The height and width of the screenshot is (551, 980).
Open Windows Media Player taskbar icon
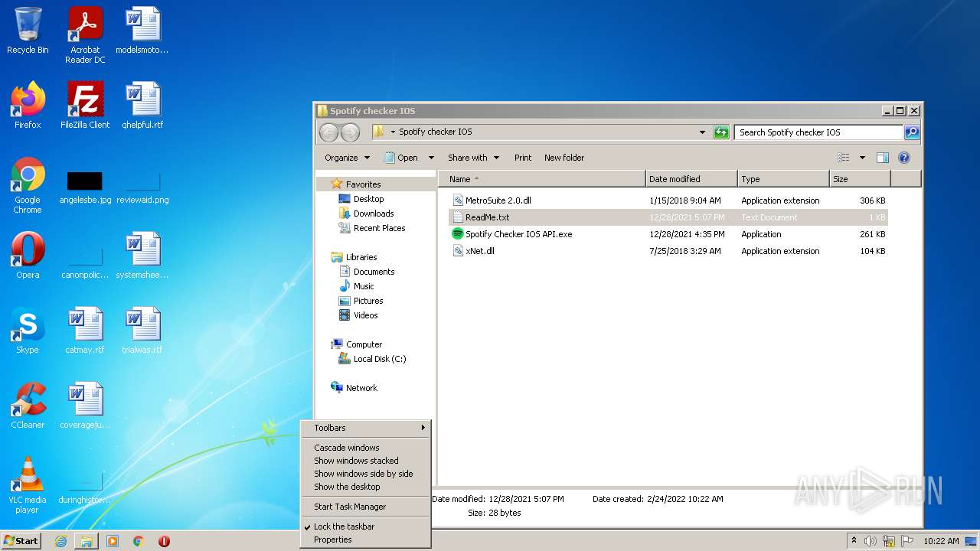pyautogui.click(x=113, y=541)
